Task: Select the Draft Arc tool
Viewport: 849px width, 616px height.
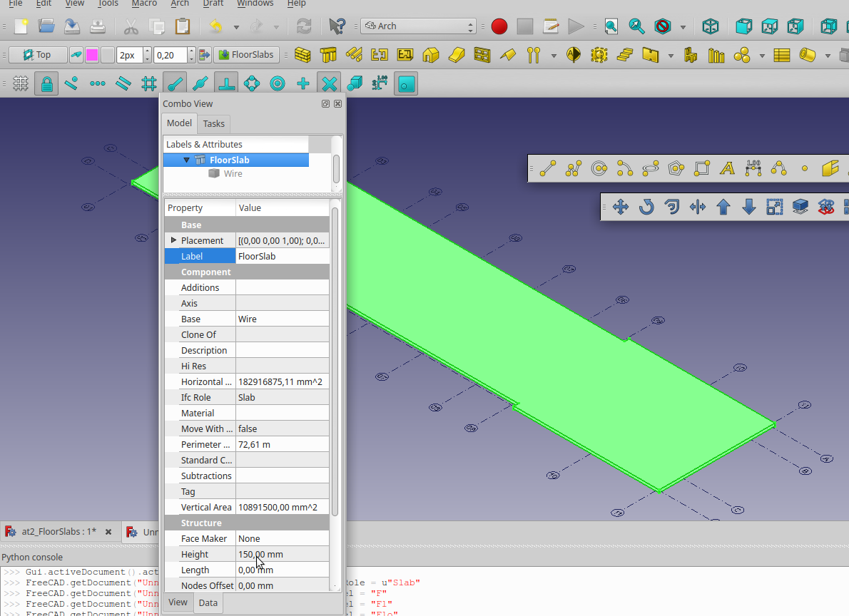Action: (x=625, y=168)
